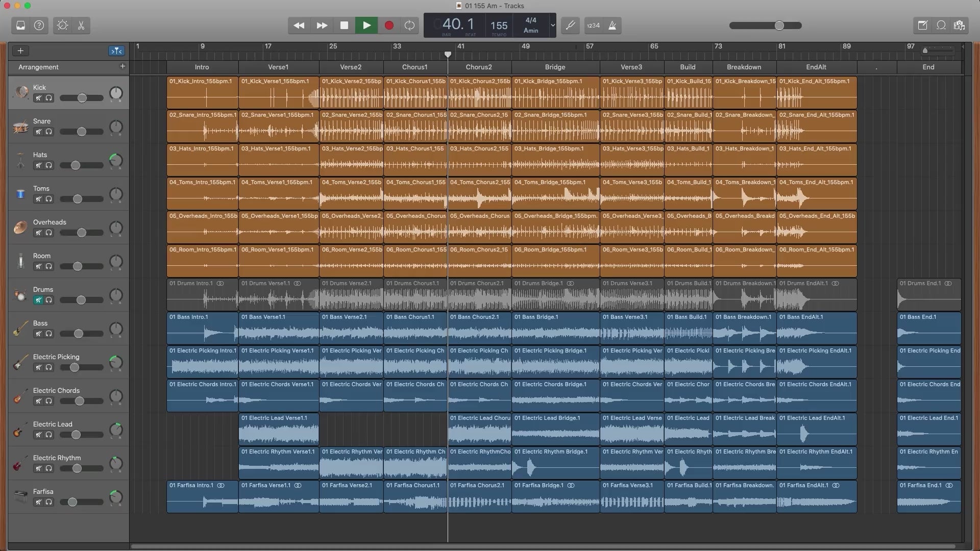Viewport: 980px width, 551px height.
Task: Open the Note Pad icon
Action: [922, 26]
